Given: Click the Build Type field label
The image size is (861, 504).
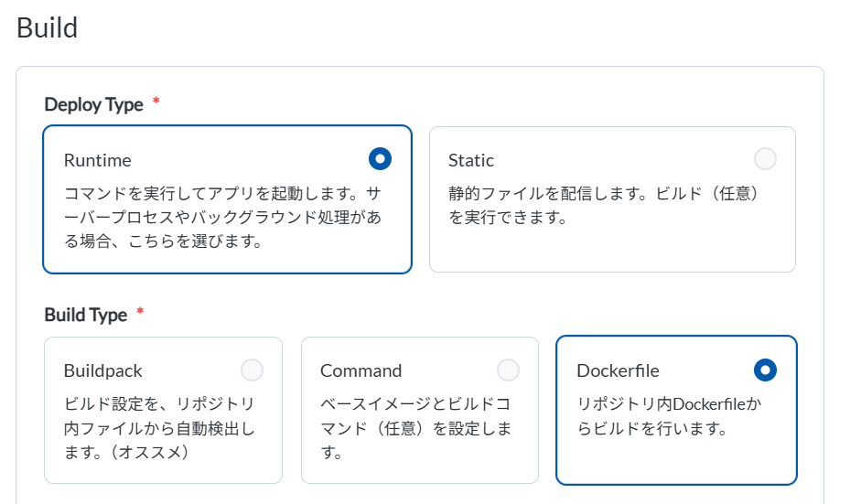Looking at the screenshot, I should click(x=86, y=315).
